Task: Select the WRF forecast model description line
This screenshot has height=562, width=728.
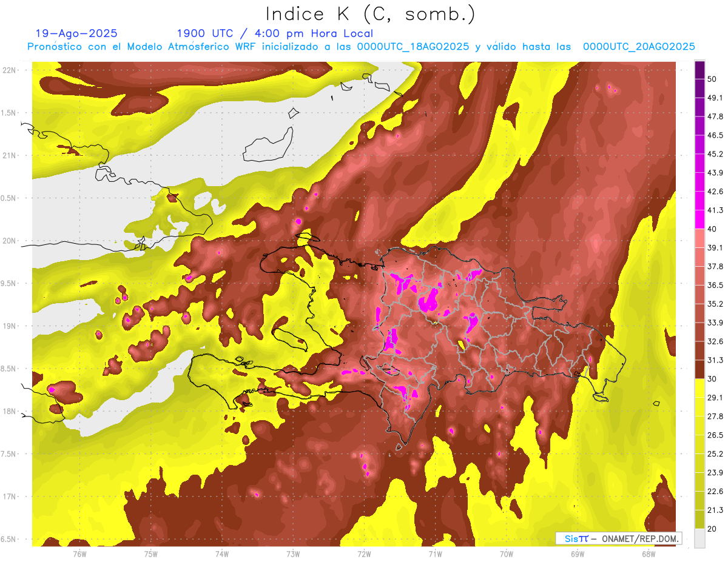Action: pyautogui.click(x=361, y=47)
